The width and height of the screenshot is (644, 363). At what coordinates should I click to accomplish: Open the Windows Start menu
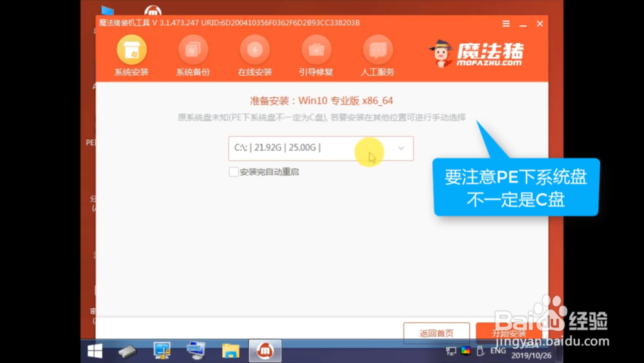[x=95, y=351]
